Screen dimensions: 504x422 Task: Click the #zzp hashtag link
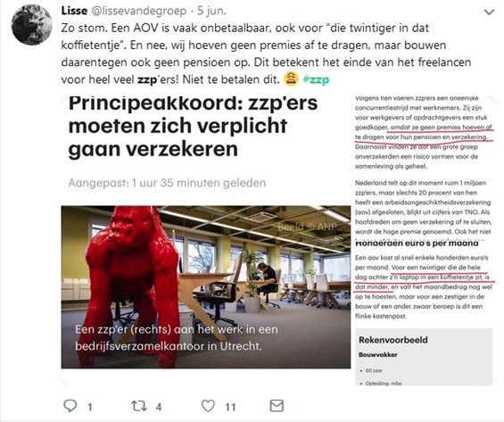316,79
